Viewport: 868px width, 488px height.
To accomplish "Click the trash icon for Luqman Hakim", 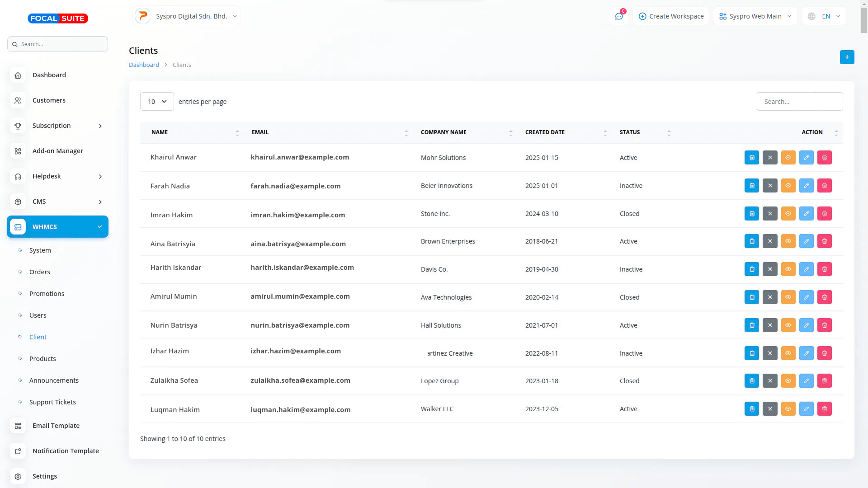I will 824,409.
